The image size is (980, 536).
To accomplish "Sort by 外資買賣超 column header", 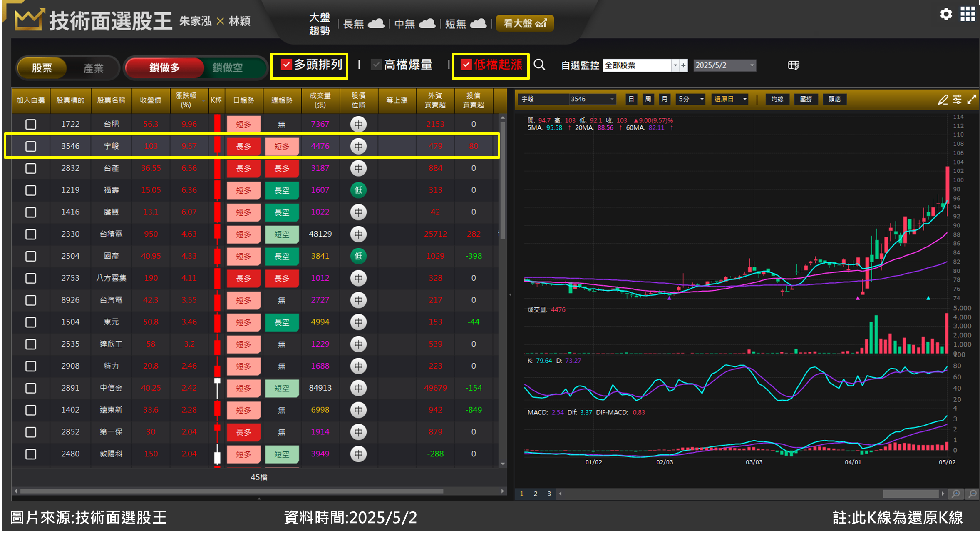I will tap(435, 100).
